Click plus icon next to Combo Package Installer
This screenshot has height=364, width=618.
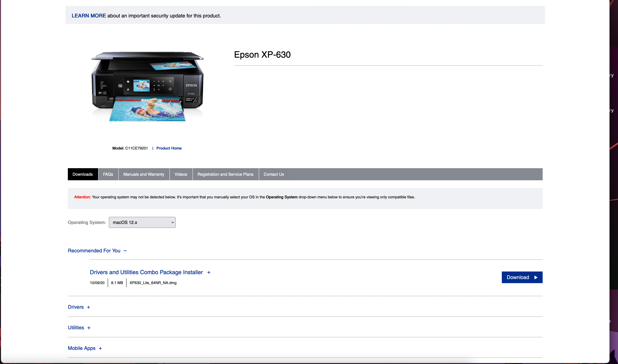tap(209, 272)
